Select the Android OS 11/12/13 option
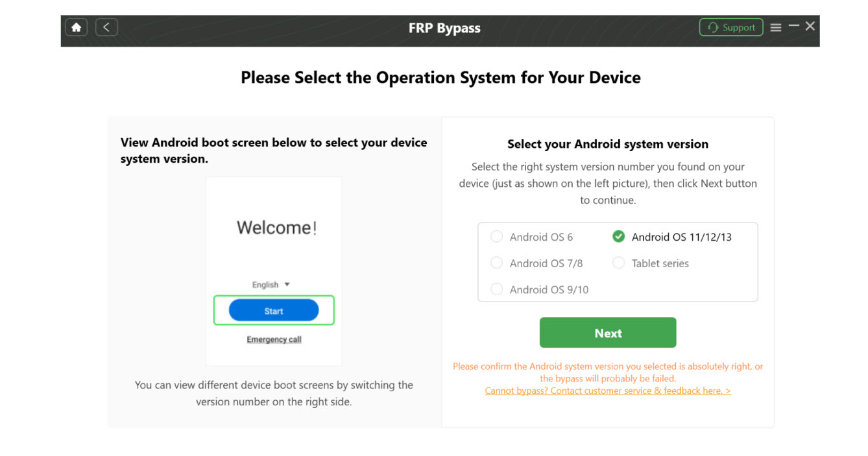 [x=681, y=237]
